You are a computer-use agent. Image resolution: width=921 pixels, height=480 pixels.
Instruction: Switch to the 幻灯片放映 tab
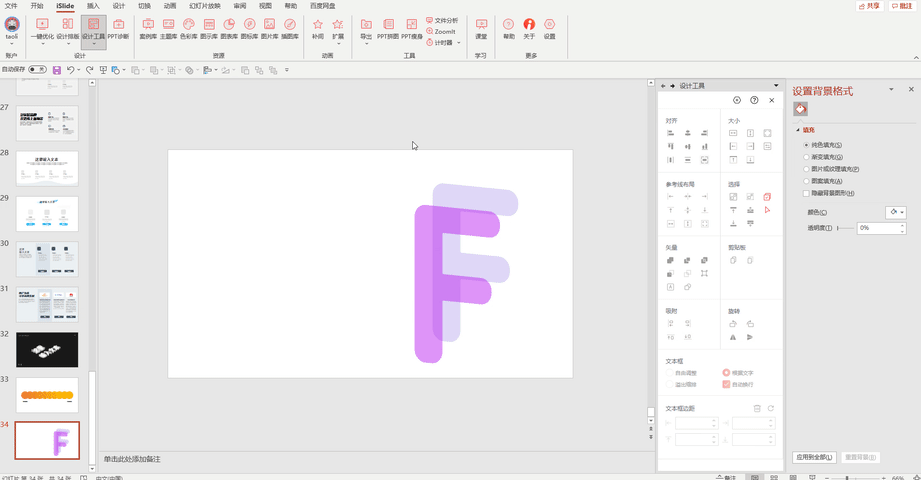pos(205,6)
